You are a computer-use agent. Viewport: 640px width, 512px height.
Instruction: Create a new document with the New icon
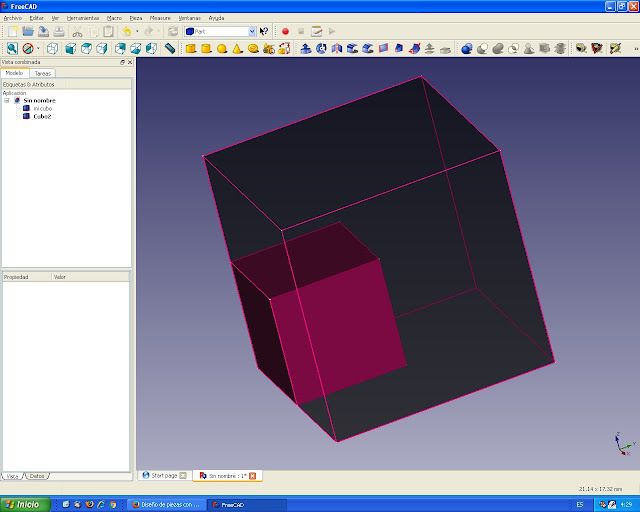point(12,31)
